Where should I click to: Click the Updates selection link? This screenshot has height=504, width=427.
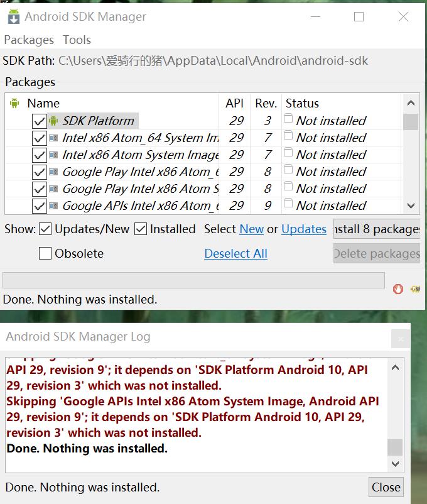304,229
